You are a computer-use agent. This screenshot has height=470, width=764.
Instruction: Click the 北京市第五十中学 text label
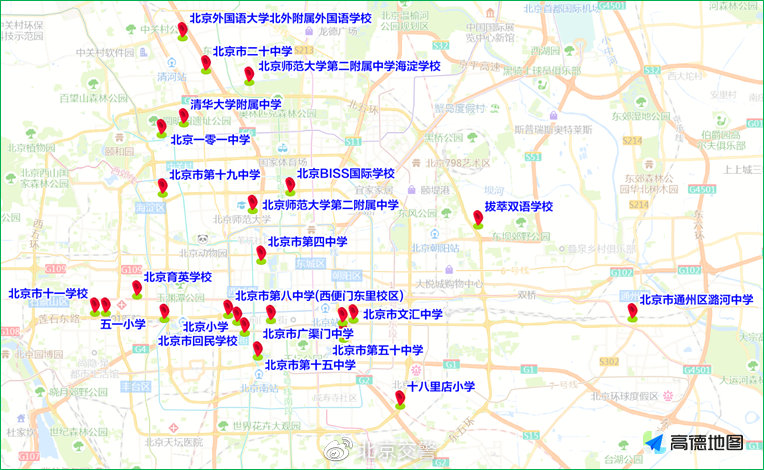(x=378, y=350)
